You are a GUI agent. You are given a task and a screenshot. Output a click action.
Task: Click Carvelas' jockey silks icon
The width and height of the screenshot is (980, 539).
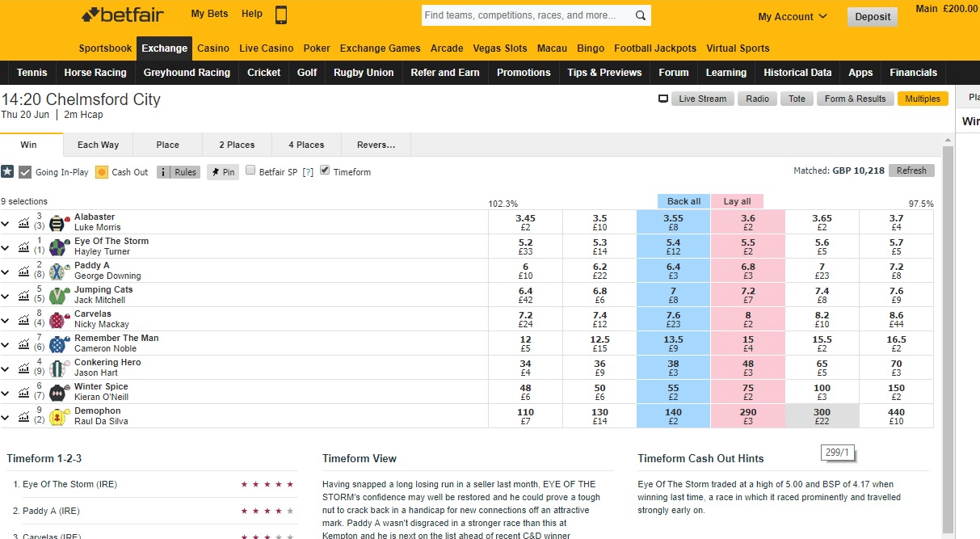point(57,320)
